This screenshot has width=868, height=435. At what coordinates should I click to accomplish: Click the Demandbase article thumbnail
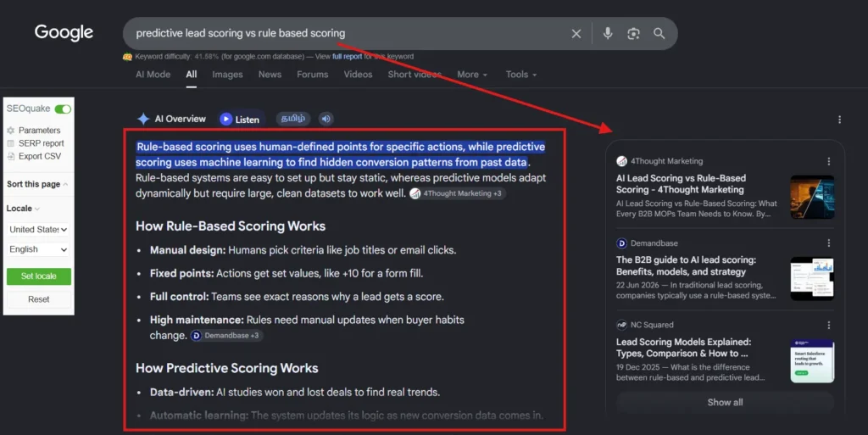[812, 279]
